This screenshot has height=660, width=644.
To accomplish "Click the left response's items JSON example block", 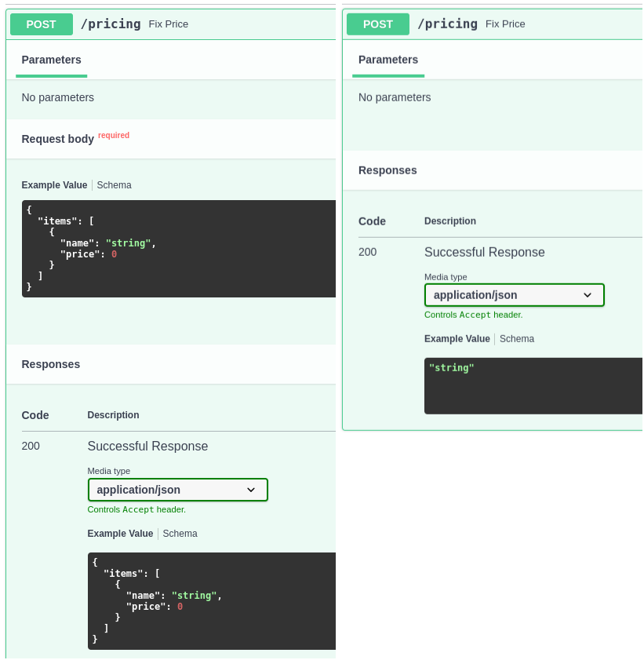I will point(212,600).
